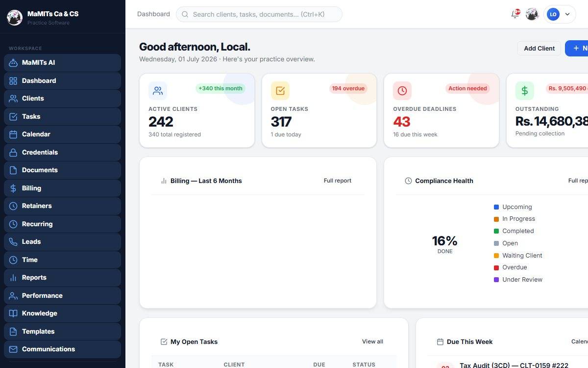Image resolution: width=588 pixels, height=368 pixels.
Task: Click View all for My Open Tasks
Action: click(x=372, y=342)
